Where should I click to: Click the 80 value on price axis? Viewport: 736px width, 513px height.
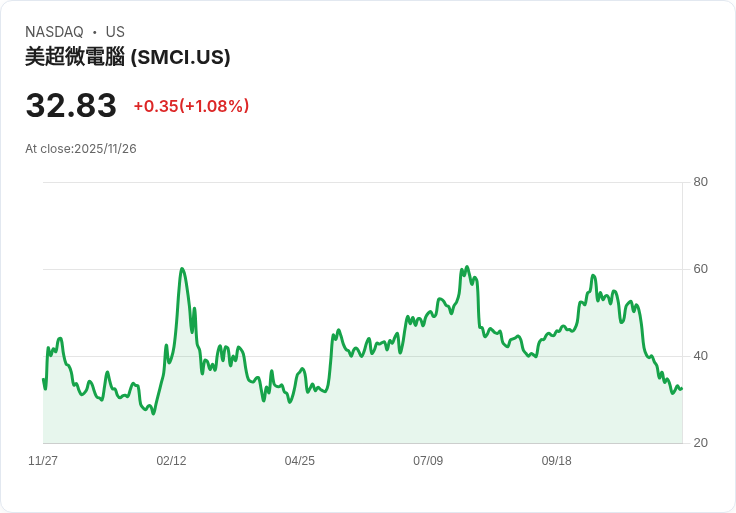(701, 182)
